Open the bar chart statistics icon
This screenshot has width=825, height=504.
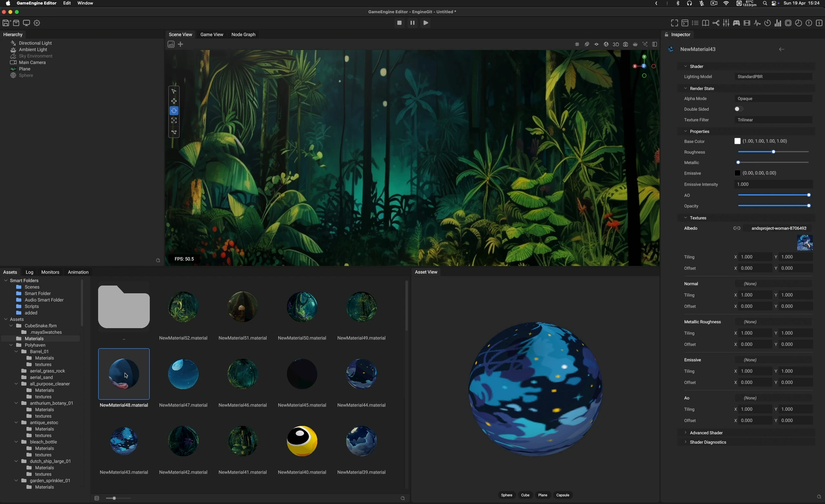[778, 23]
